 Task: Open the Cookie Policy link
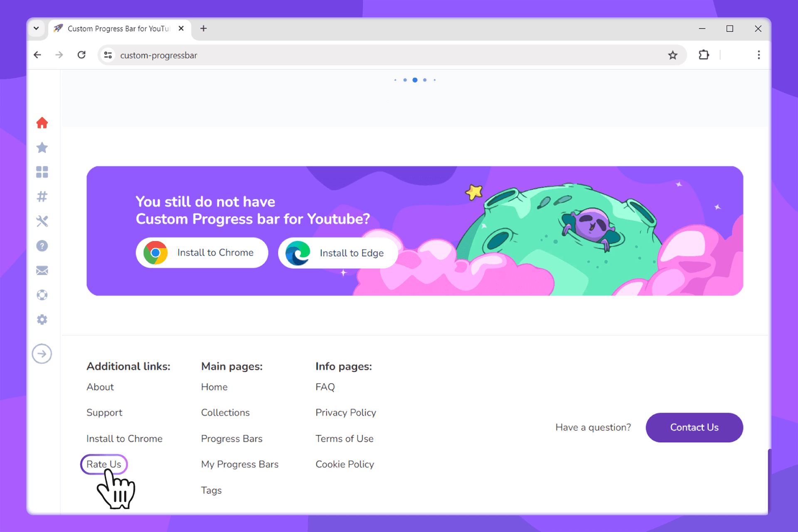(x=345, y=464)
